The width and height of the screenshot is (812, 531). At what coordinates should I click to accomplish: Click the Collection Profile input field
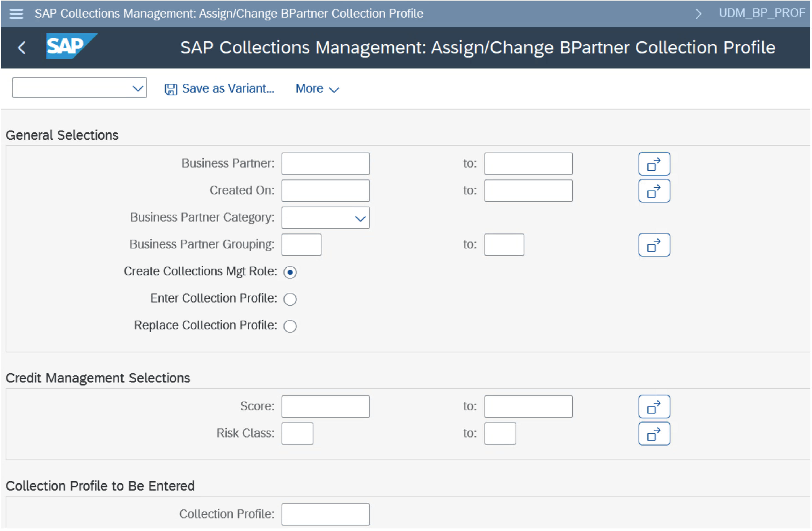pyautogui.click(x=326, y=514)
